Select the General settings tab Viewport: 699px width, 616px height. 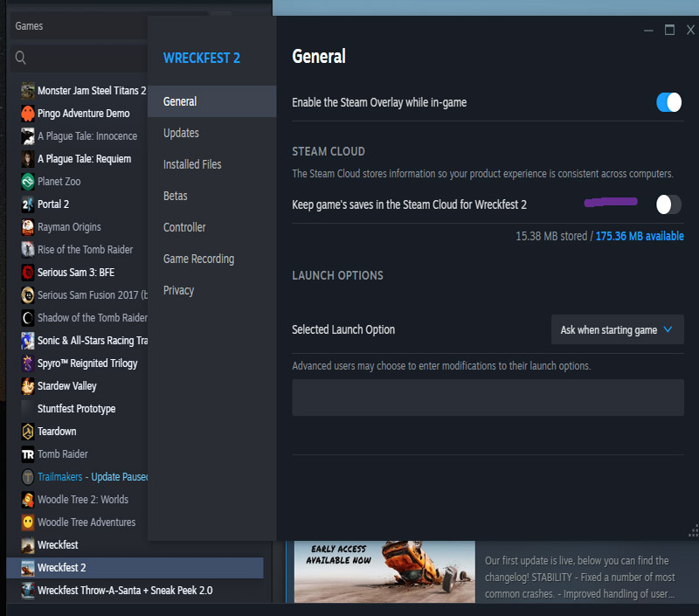211,101
